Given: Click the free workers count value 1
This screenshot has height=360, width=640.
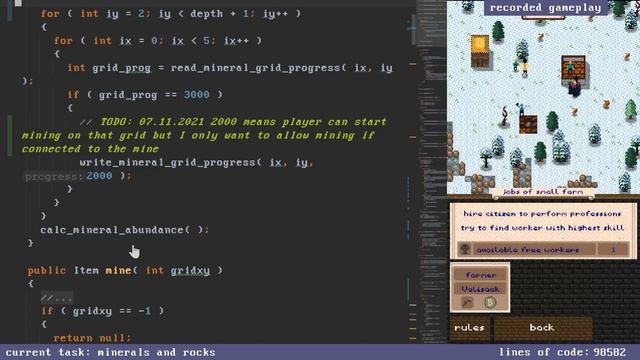Looking at the screenshot, I should (x=613, y=249).
